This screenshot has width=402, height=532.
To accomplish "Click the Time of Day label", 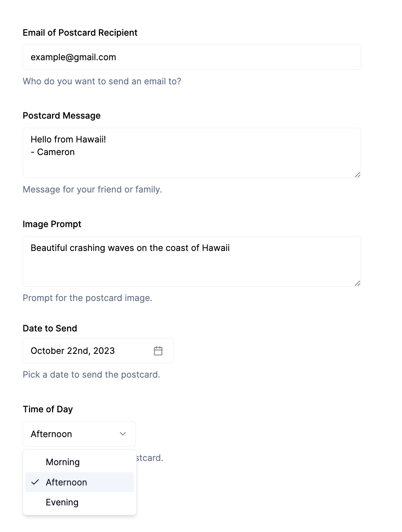I will [x=48, y=409].
